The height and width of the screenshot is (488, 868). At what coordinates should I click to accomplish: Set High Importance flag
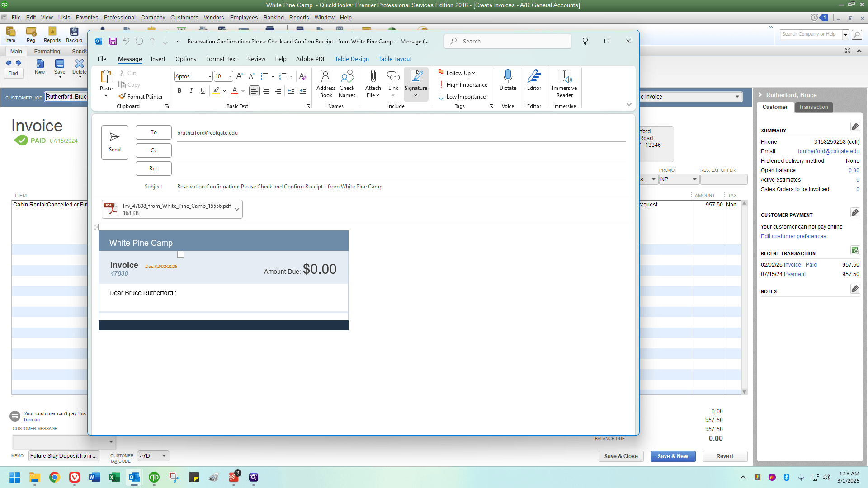point(463,84)
